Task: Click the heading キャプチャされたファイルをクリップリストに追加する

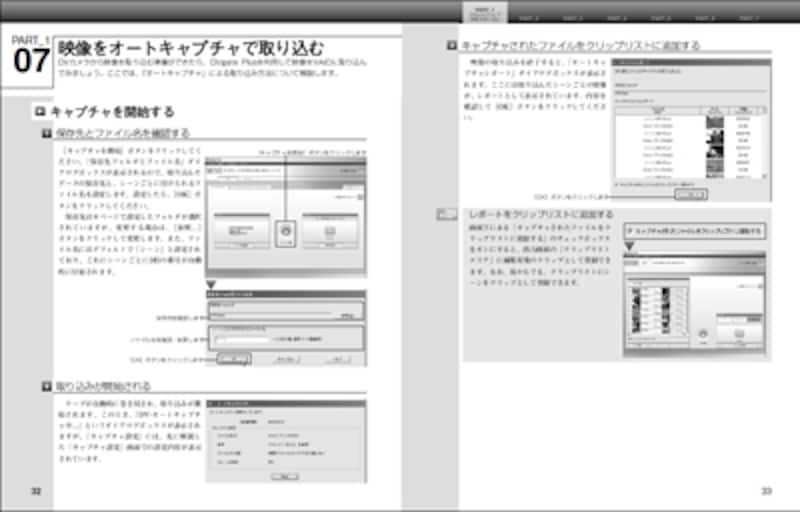Action: coord(580,45)
